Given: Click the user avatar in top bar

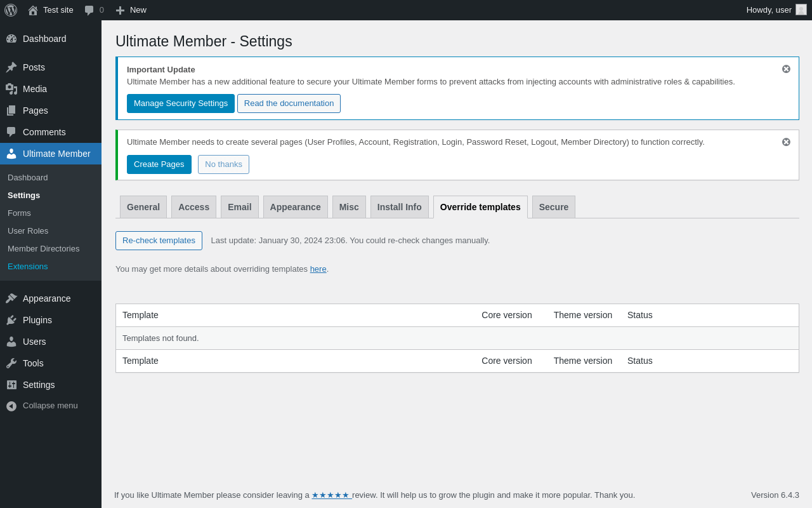Looking at the screenshot, I should 801,10.
